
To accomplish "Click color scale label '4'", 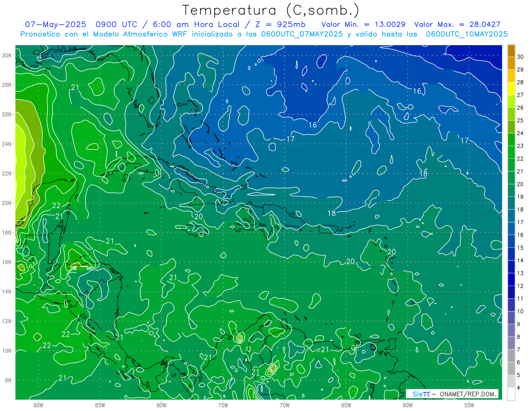I will [519, 388].
